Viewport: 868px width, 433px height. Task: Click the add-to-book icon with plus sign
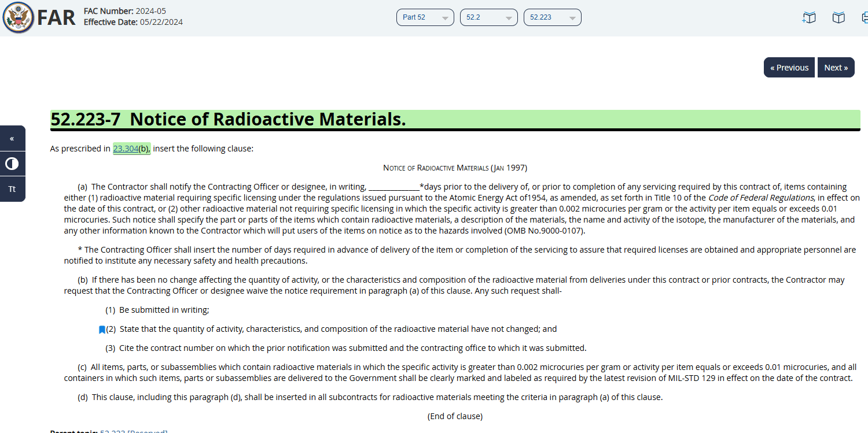click(809, 18)
